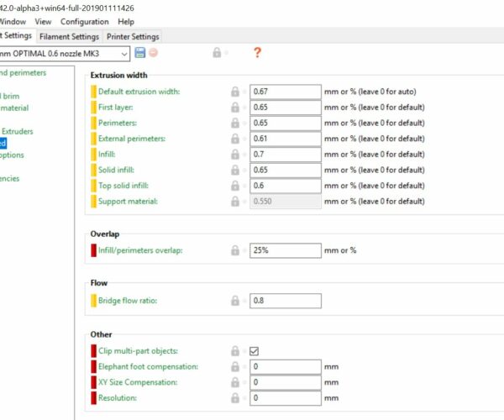Switch to the Filament Settings tab
This screenshot has width=504, height=420.
coord(70,36)
